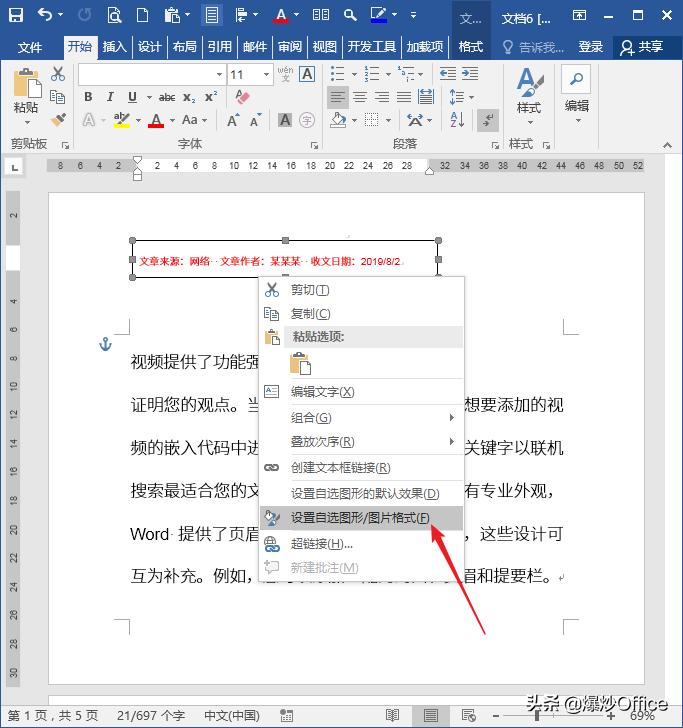
Task: Toggle bold formatting
Action: tap(88, 97)
